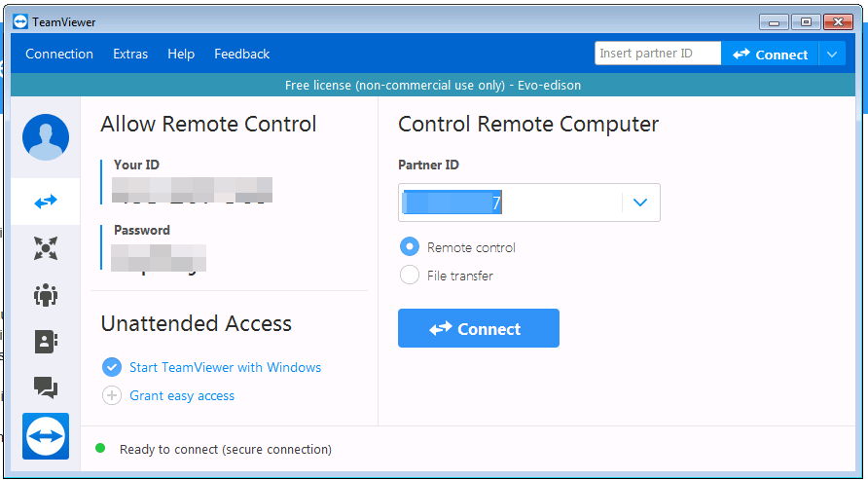This screenshot has width=868, height=480.
Task: Open the contacts address book icon
Action: pyautogui.click(x=46, y=342)
